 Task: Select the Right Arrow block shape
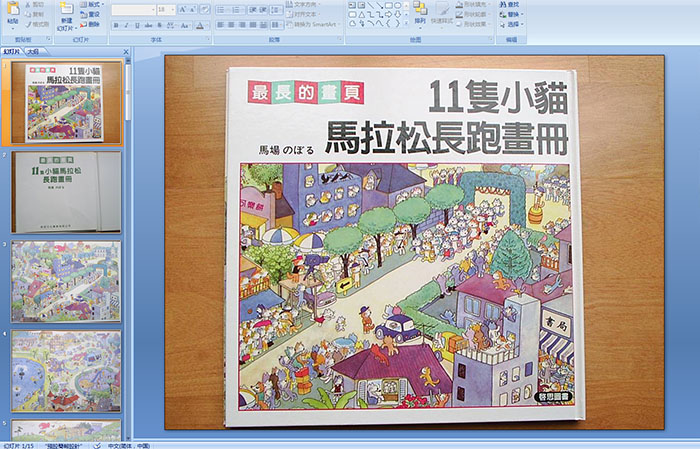[388, 15]
